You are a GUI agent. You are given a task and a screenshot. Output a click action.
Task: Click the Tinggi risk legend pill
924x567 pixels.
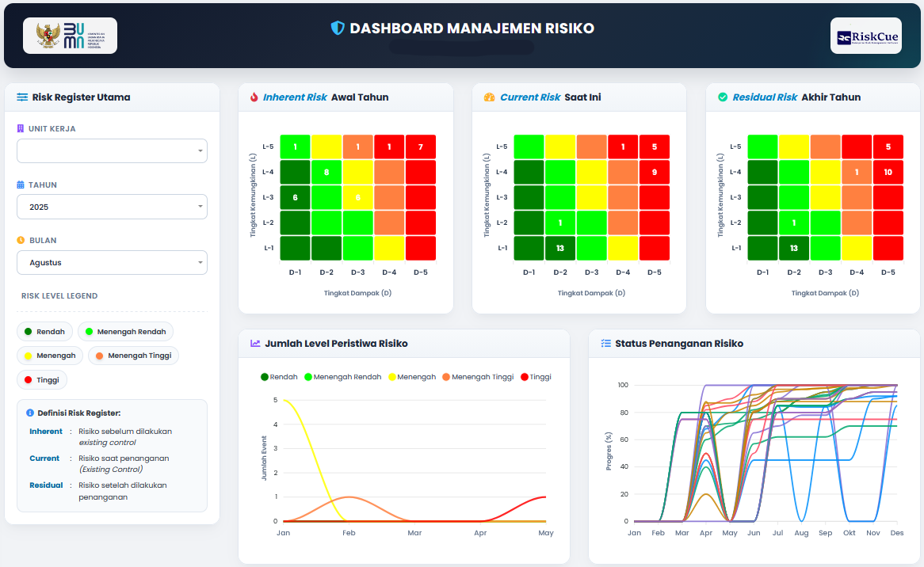pyautogui.click(x=42, y=380)
